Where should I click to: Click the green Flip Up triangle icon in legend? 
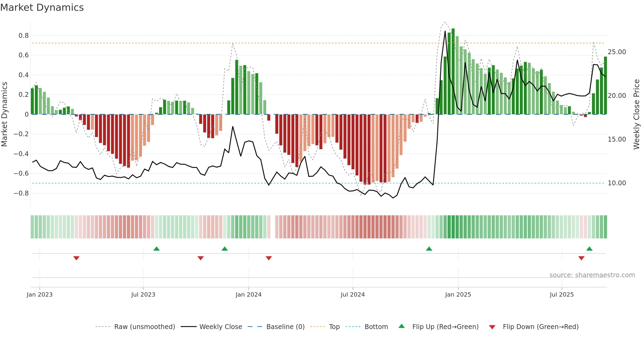click(x=402, y=326)
